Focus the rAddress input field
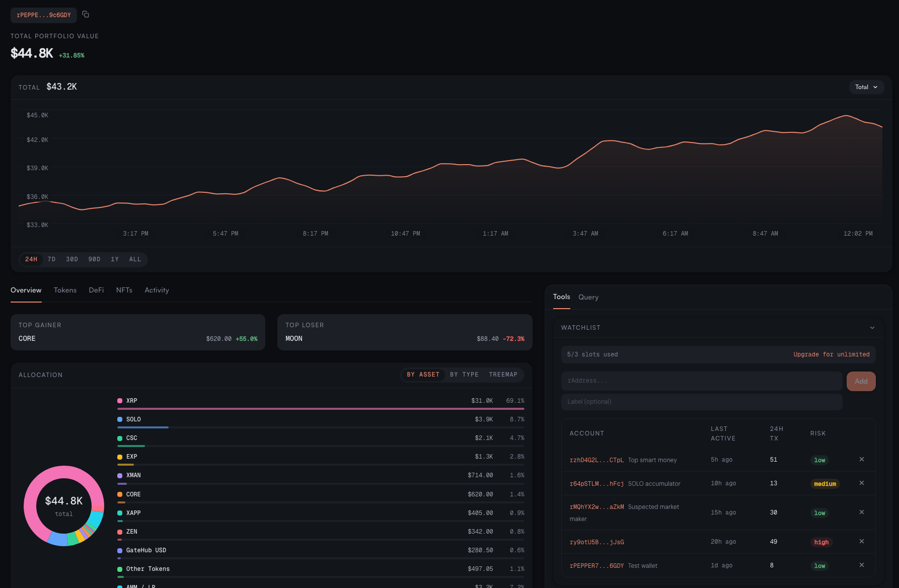This screenshot has height=588, width=899. coord(702,381)
